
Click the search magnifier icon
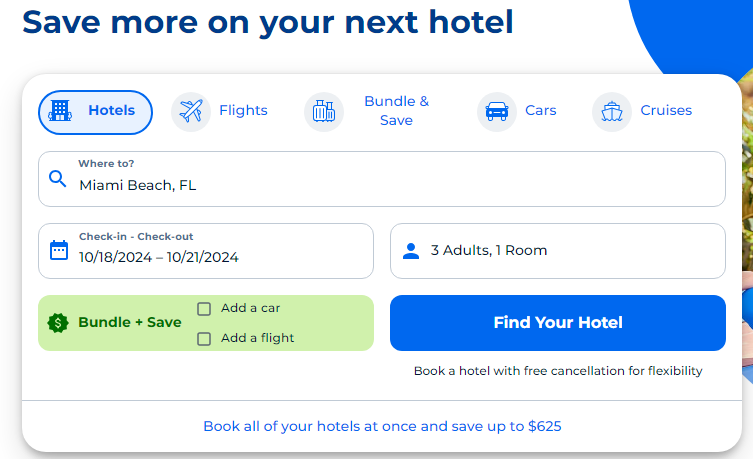58,179
